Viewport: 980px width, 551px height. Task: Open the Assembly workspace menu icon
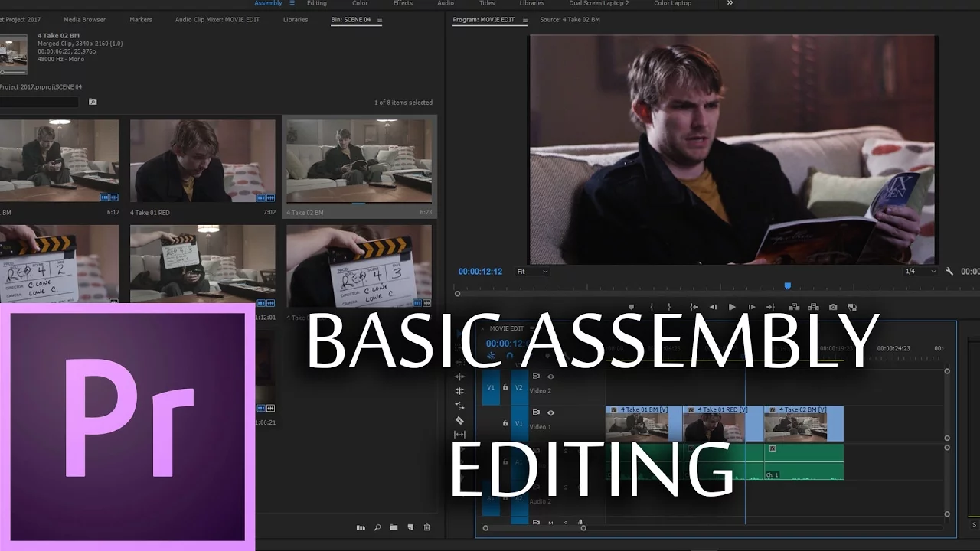292,3
